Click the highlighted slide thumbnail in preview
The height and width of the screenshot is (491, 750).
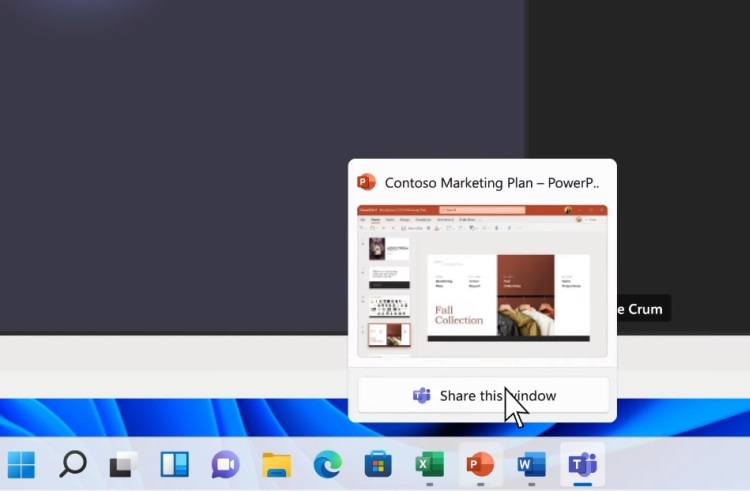point(389,335)
